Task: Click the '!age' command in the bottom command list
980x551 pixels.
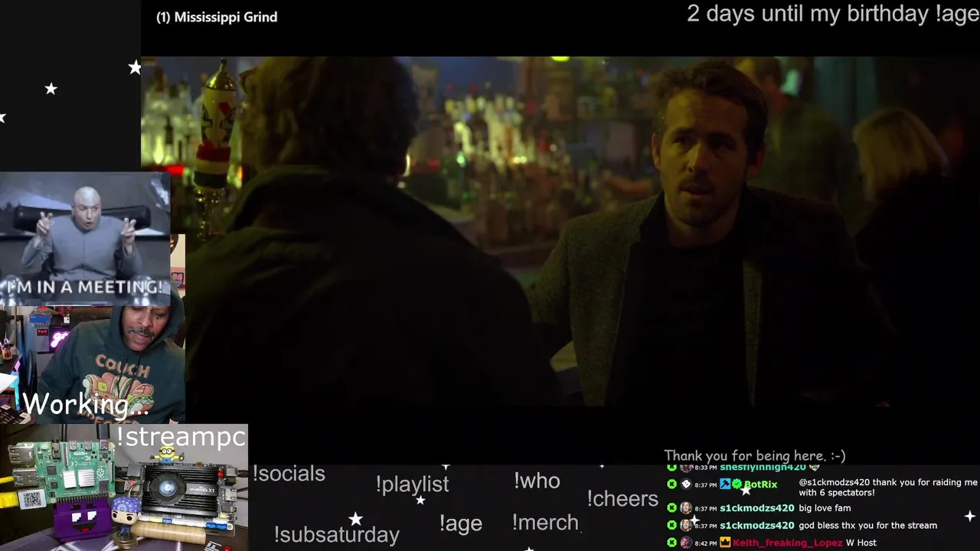Action: [x=460, y=523]
